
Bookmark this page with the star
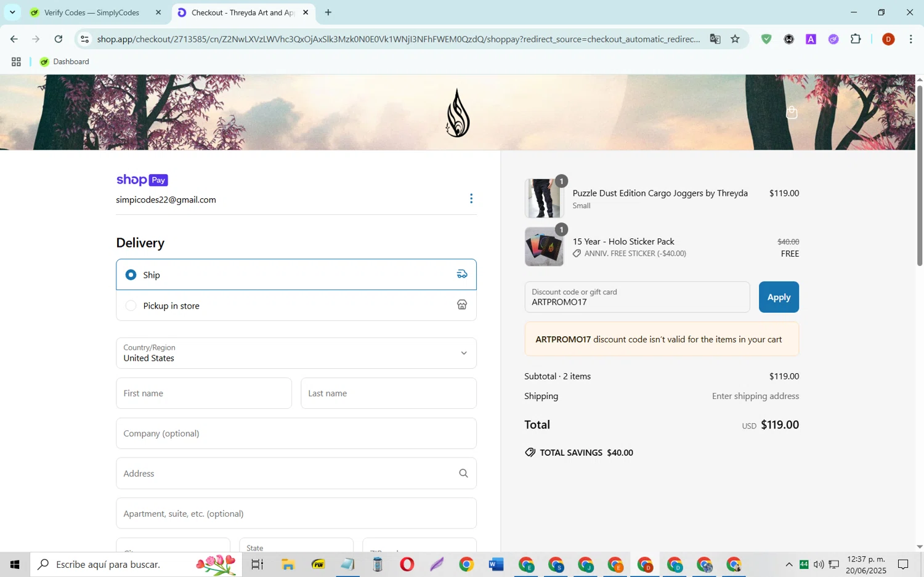click(735, 39)
